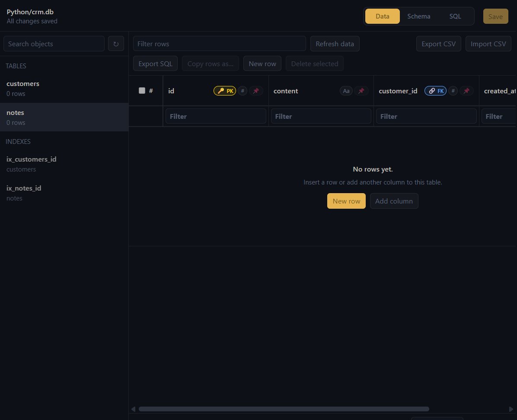Open the ix_customers_id index

coord(64,164)
